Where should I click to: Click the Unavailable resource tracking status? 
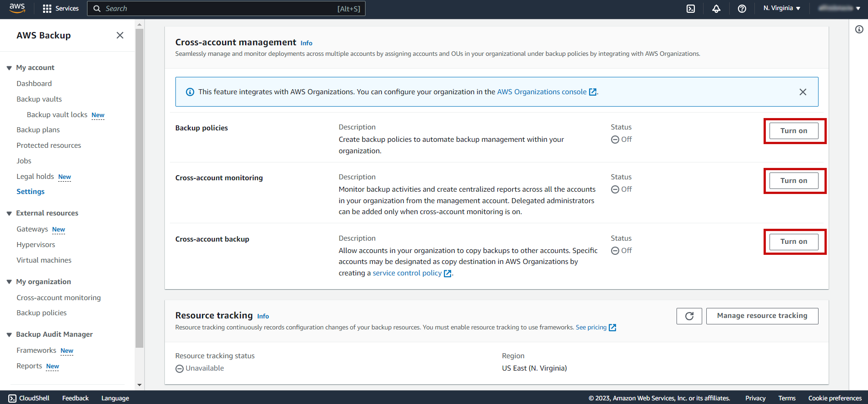pos(200,368)
